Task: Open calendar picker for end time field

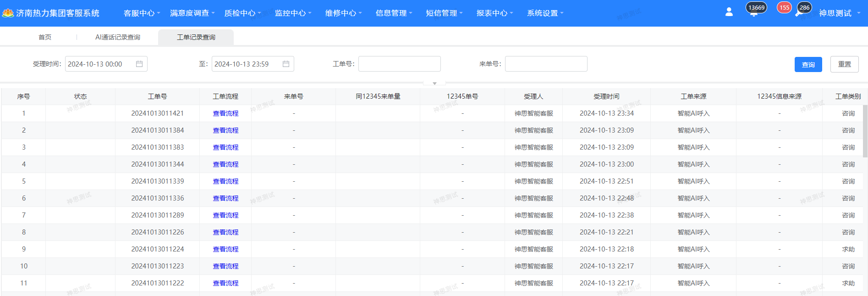Action: click(286, 64)
